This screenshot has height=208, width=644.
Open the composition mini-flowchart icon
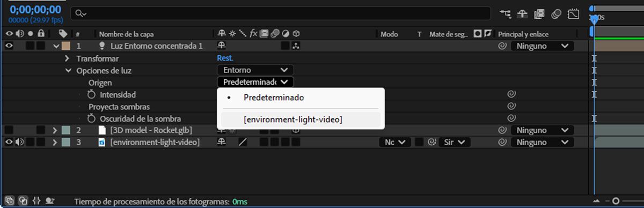coord(505,14)
